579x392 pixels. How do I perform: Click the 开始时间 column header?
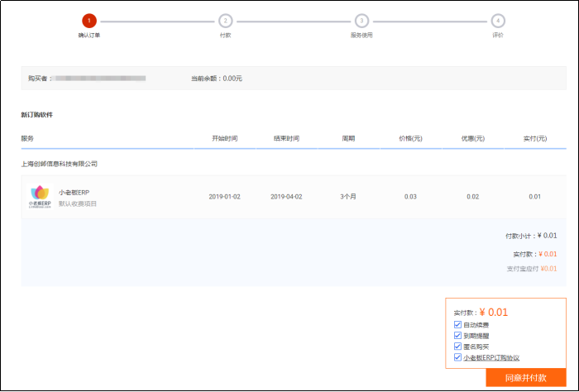click(x=224, y=138)
